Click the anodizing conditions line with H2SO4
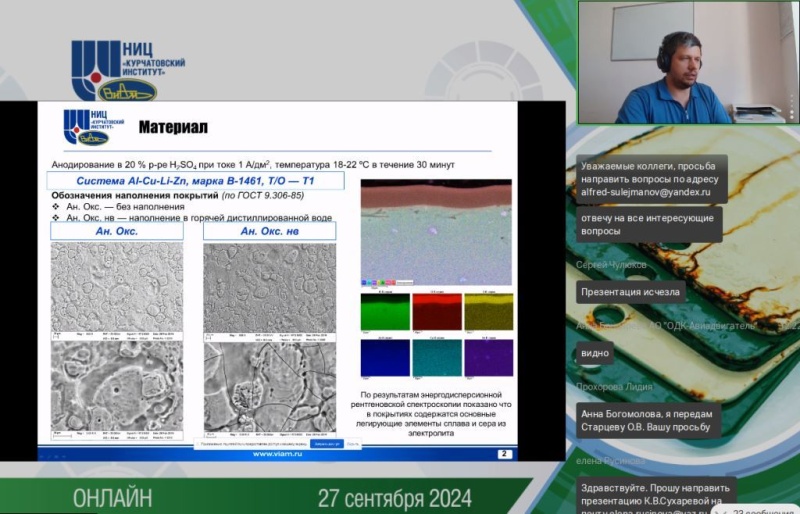The height and width of the screenshot is (514, 800). pos(253,165)
